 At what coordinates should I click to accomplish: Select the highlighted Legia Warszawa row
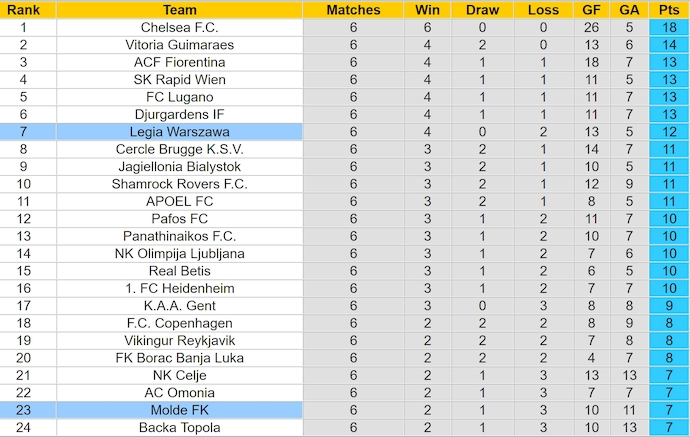pyautogui.click(x=179, y=132)
